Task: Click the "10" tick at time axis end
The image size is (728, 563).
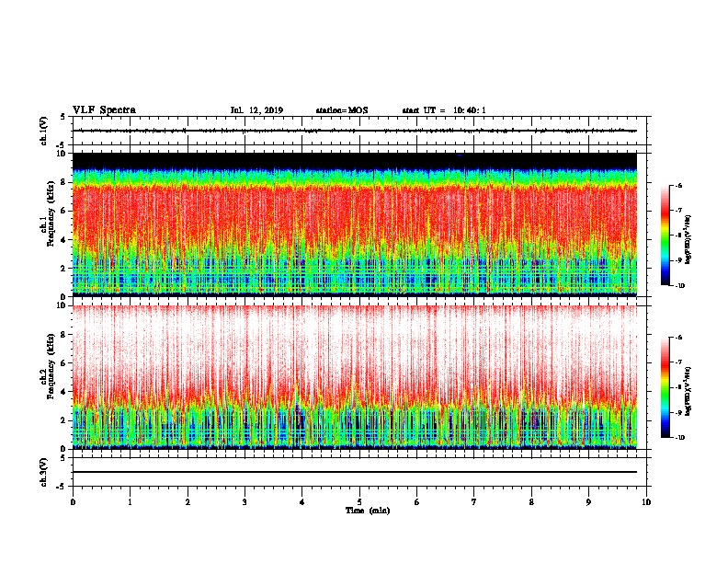Action: (x=646, y=502)
